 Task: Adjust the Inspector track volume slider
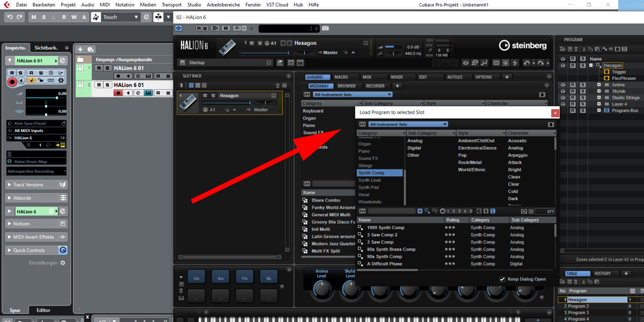[x=46, y=97]
